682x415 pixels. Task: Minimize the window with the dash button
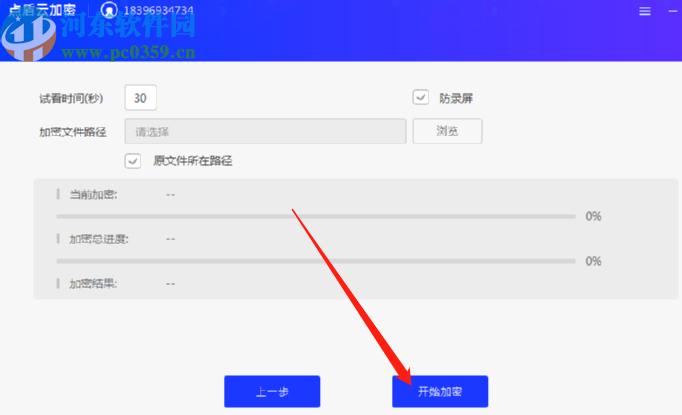tap(673, 11)
